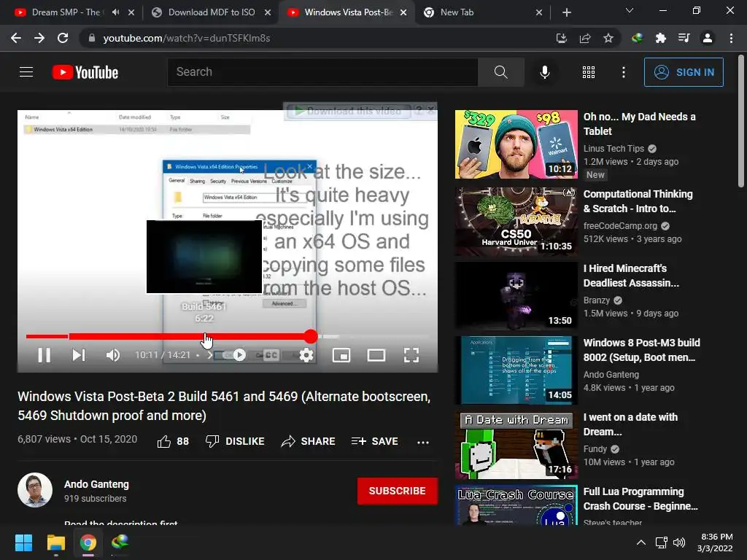
Task: Toggle closed captions in player
Action: pos(271,355)
